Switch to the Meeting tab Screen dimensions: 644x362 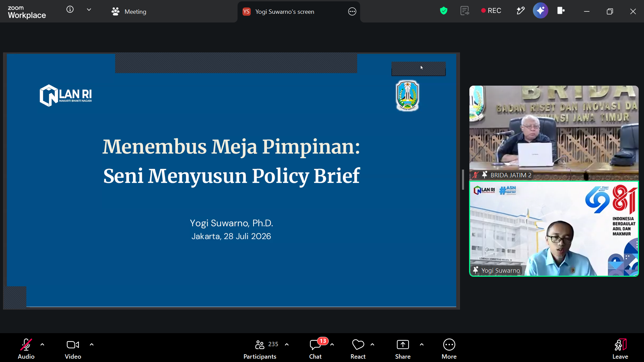[129, 12]
